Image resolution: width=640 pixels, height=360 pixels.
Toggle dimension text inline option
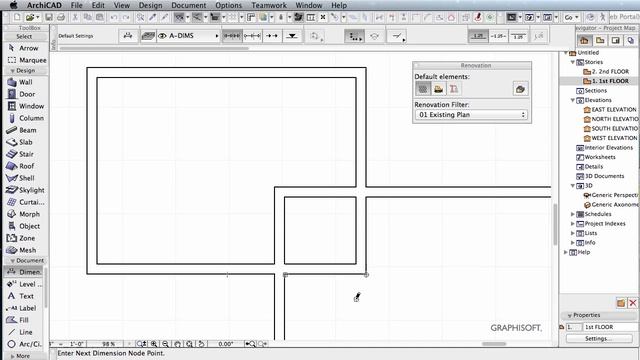[x=498, y=36]
